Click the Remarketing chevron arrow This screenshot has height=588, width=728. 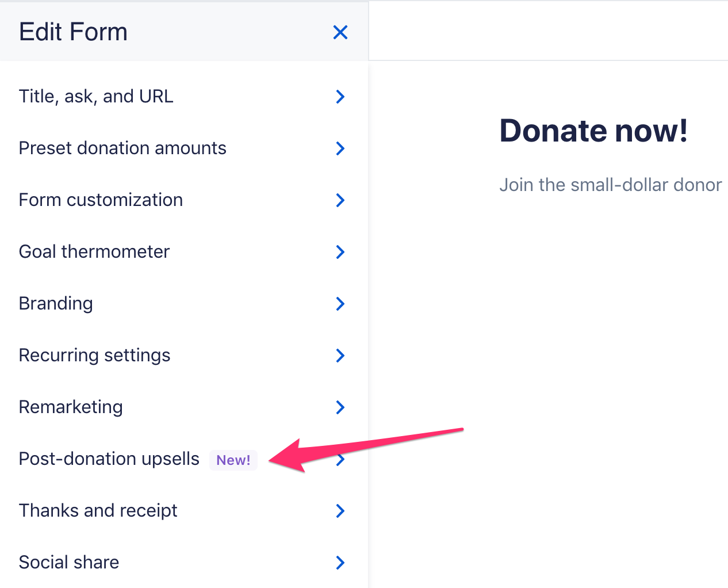coord(340,407)
